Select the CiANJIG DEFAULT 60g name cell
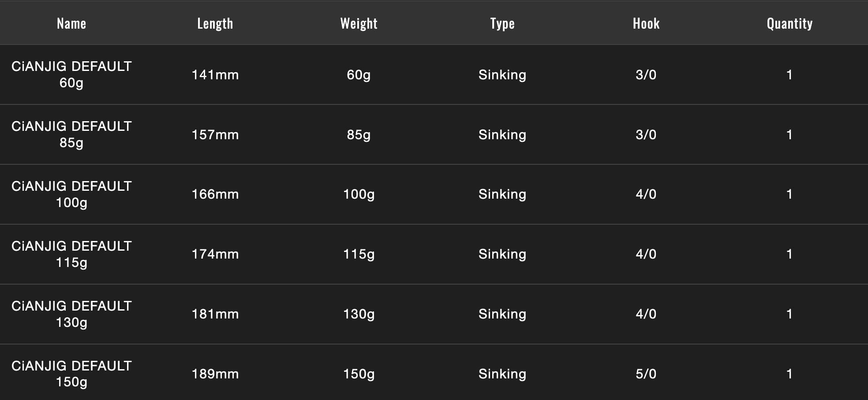 tap(71, 74)
